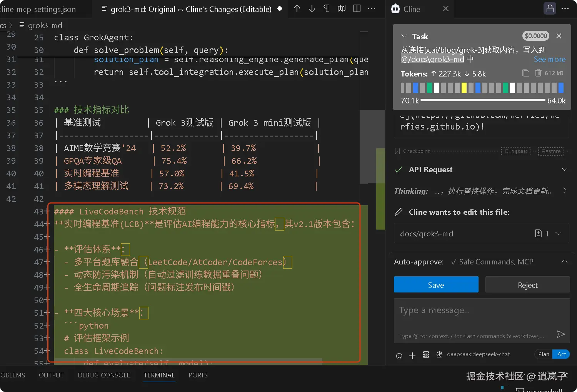Add files with plus icon
577x392 pixels.
[x=412, y=355]
